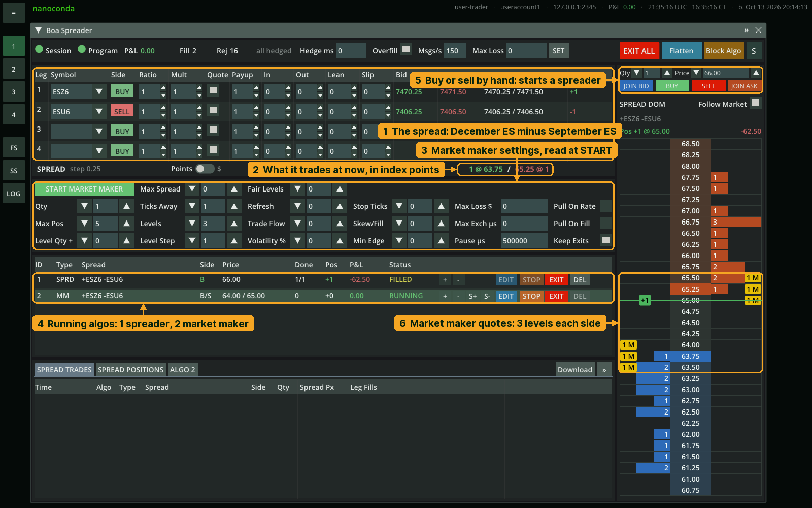Collapse the Boa Spreader panel triangle

[x=38, y=30]
